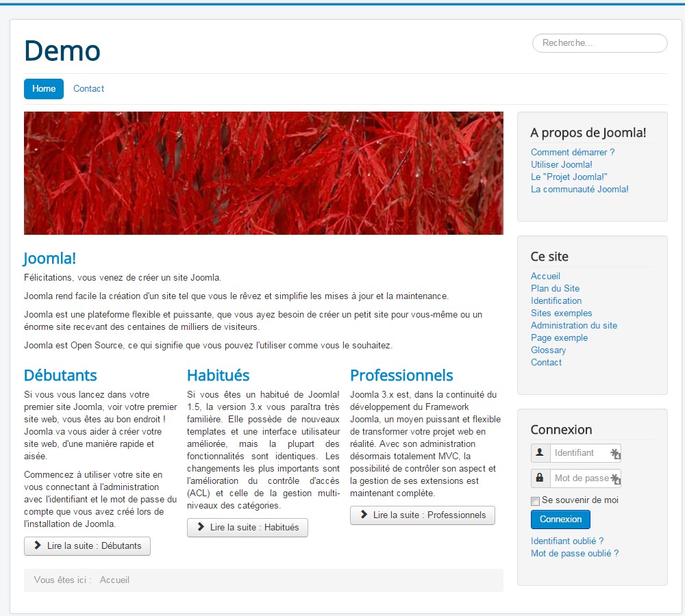Viewport: 685px width, 616px height.
Task: Click the red leaves banner image
Action: point(264,173)
